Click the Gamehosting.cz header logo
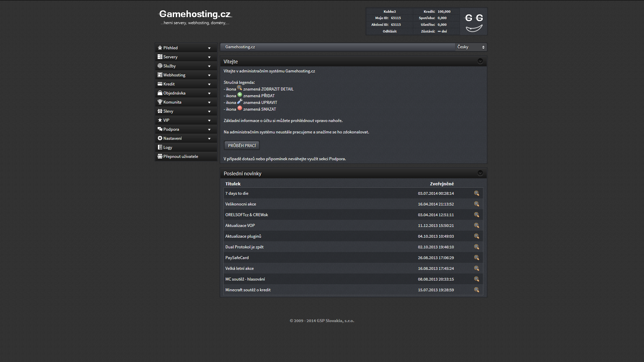644x362 pixels. (195, 17)
